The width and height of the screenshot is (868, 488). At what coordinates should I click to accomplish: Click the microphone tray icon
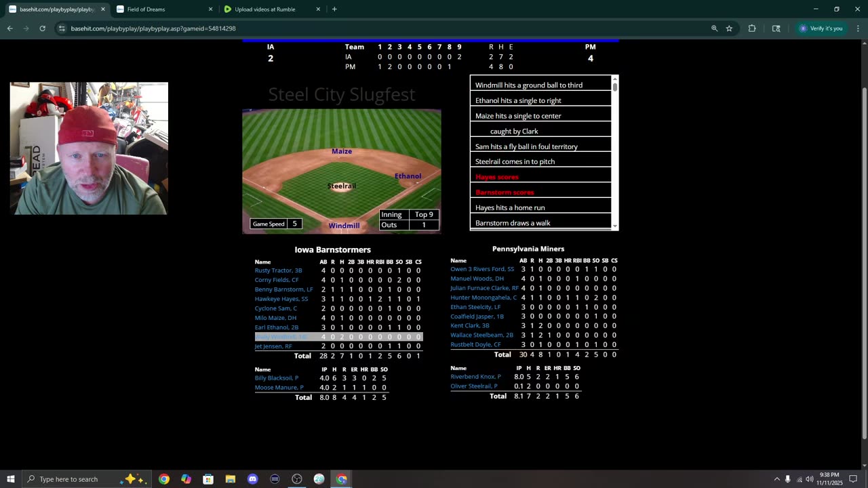click(x=787, y=479)
